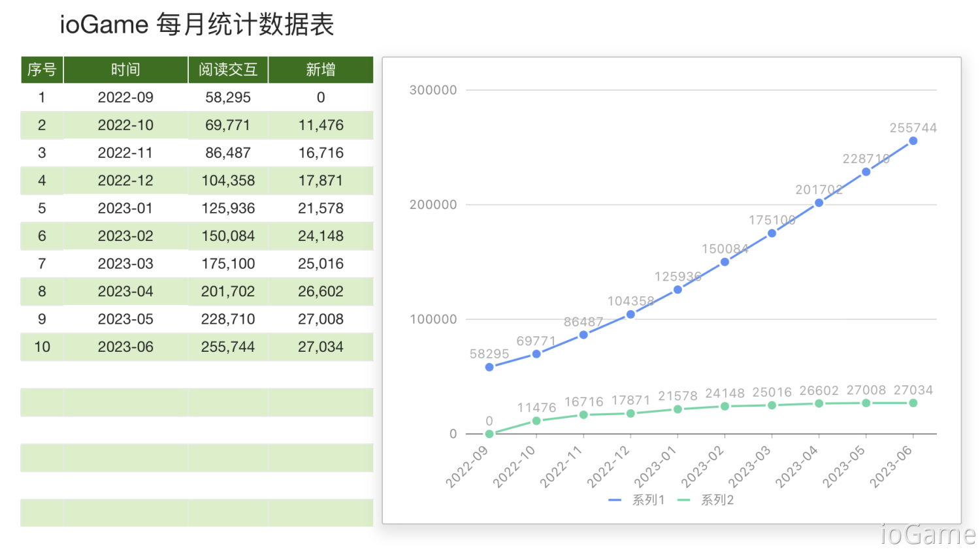Image resolution: width=980 pixels, height=549 pixels.
Task: Click the blue data point labeled 86487
Action: click(x=583, y=335)
